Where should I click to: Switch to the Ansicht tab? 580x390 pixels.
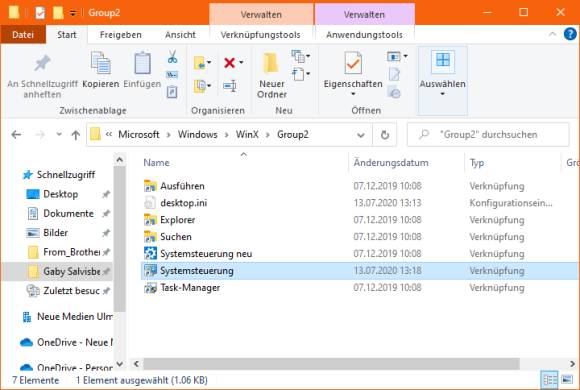[180, 35]
